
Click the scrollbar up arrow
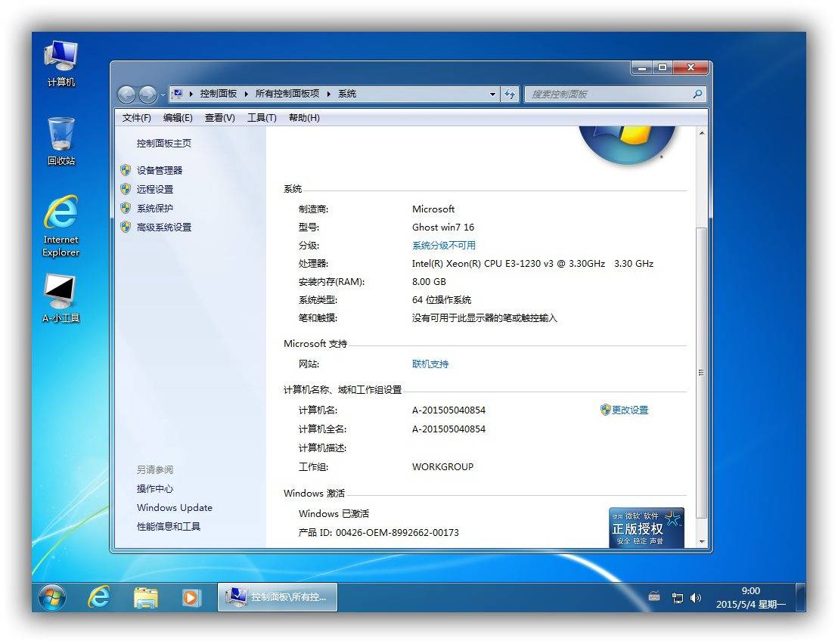[x=701, y=132]
